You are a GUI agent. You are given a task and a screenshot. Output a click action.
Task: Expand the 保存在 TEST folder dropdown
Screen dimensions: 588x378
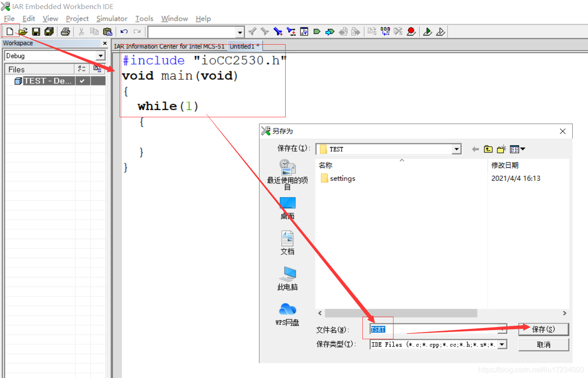(457, 149)
